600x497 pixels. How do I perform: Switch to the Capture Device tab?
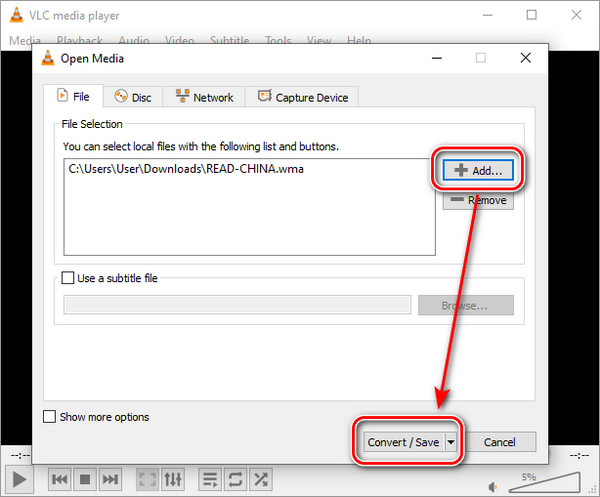(x=302, y=97)
